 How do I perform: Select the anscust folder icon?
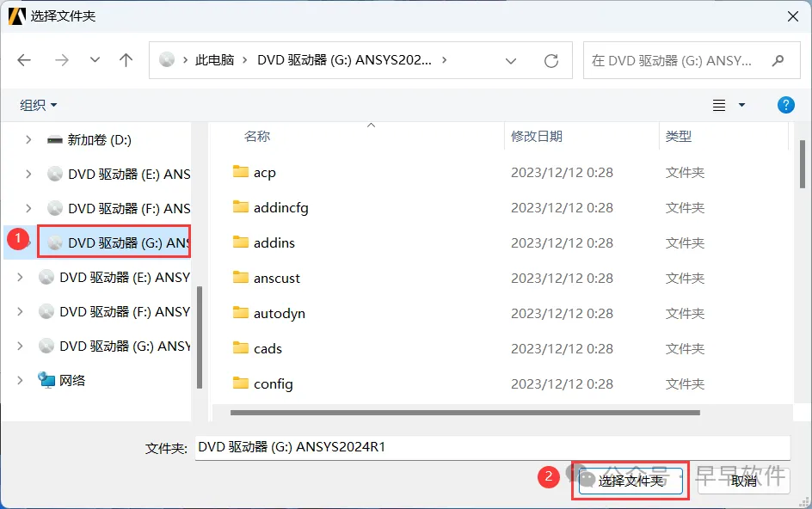[240, 277]
